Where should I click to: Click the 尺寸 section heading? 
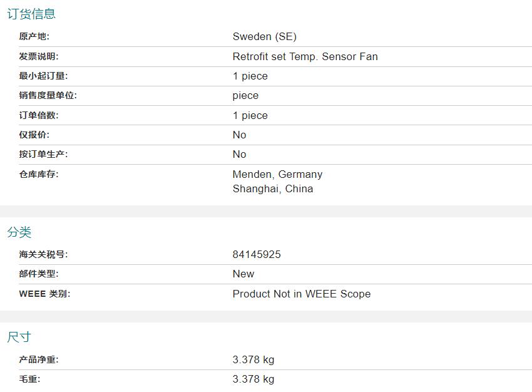click(19, 337)
